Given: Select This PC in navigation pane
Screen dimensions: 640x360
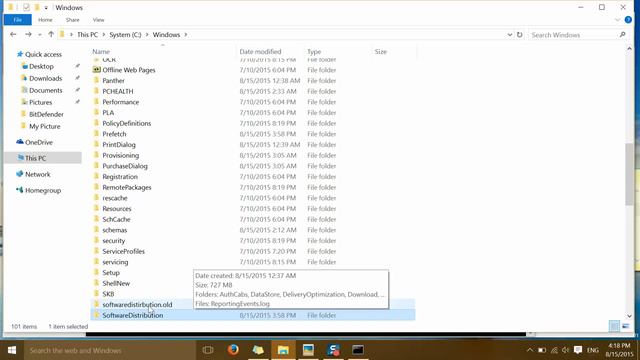Looking at the screenshot, I should coord(43,158).
